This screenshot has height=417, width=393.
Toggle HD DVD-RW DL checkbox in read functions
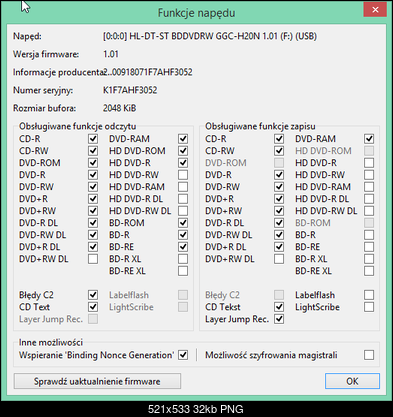(183, 211)
